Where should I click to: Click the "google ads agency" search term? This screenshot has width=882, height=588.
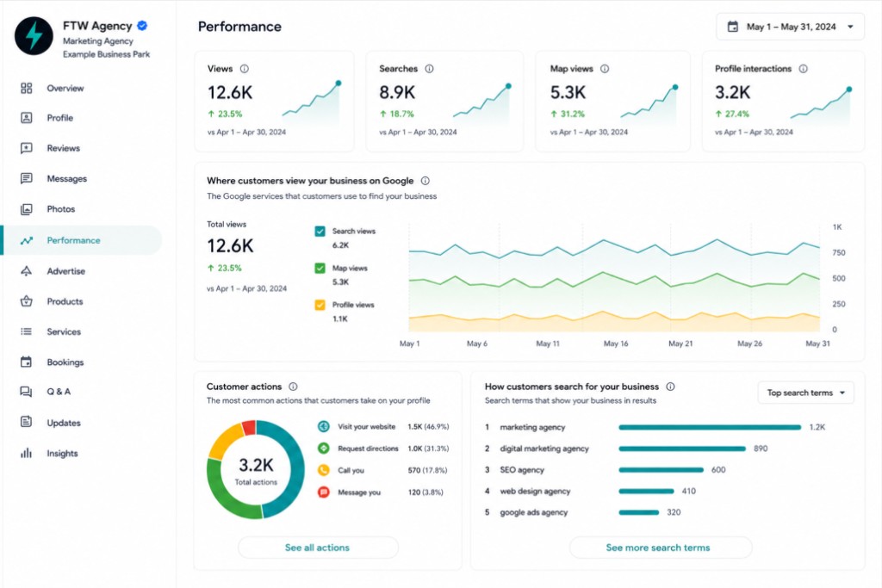tap(534, 513)
